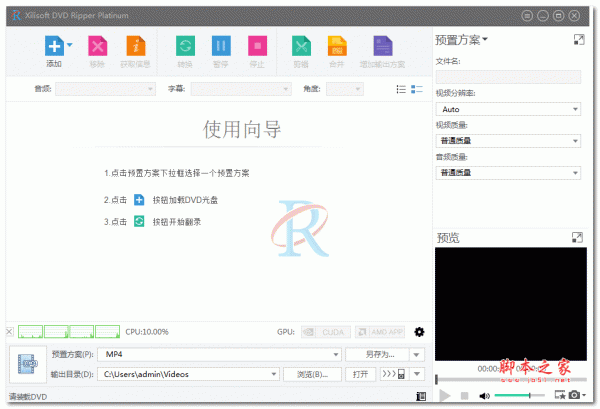The width and height of the screenshot is (600, 409).
Task: Click the expand icon of profile panel
Action: pos(579,39)
